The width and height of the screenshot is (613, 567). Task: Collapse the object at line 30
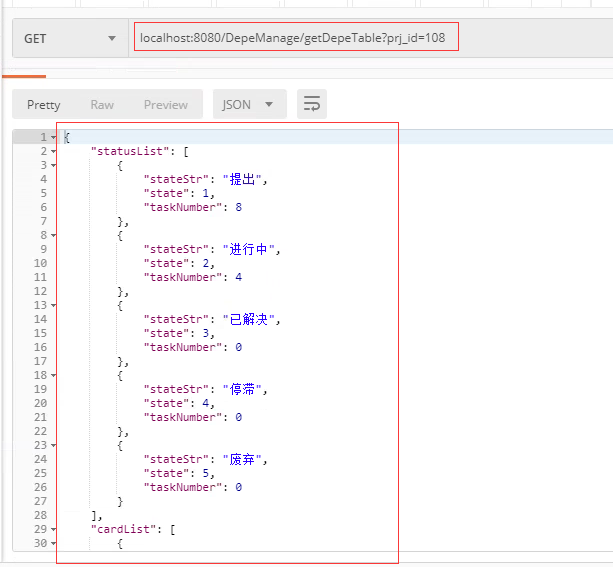(54, 544)
